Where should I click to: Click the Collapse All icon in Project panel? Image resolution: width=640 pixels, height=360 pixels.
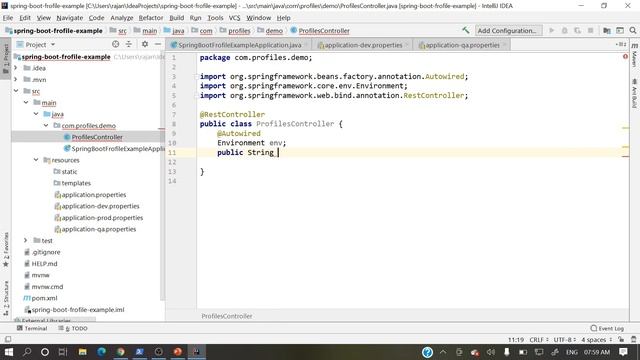pos(129,44)
